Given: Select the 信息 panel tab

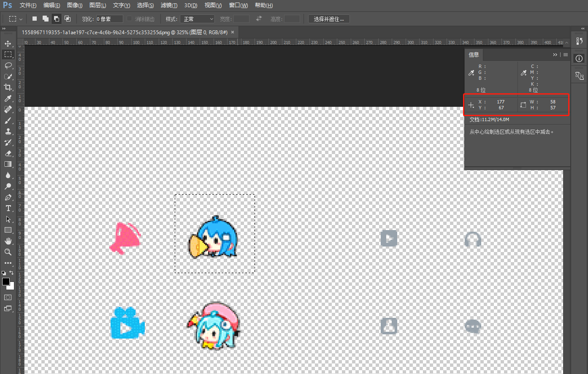Looking at the screenshot, I should click(x=474, y=54).
